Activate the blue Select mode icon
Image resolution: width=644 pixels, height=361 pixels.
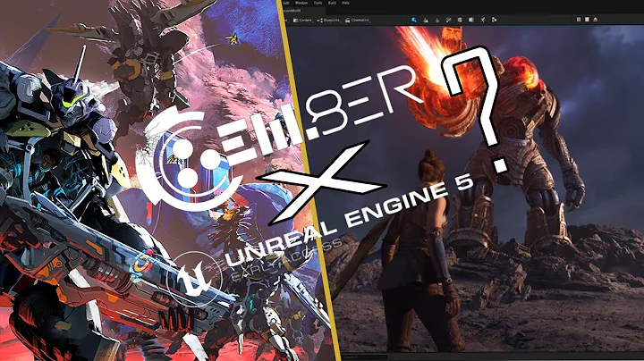414,20
